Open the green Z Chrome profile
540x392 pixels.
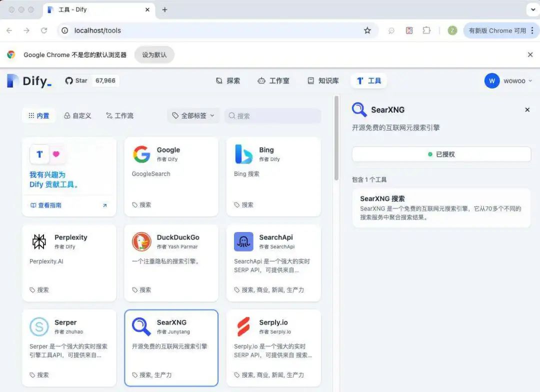(x=452, y=30)
